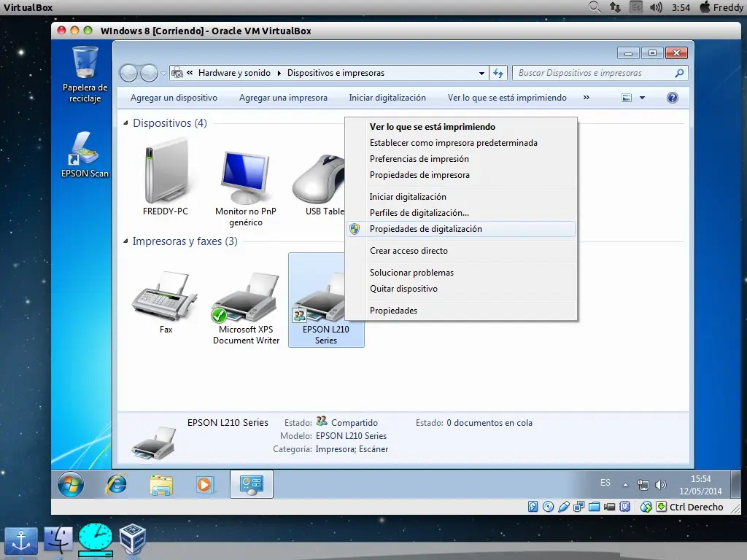Click the Mac menu bar volume icon
Viewport: 747px width, 560px height.
click(x=656, y=7)
